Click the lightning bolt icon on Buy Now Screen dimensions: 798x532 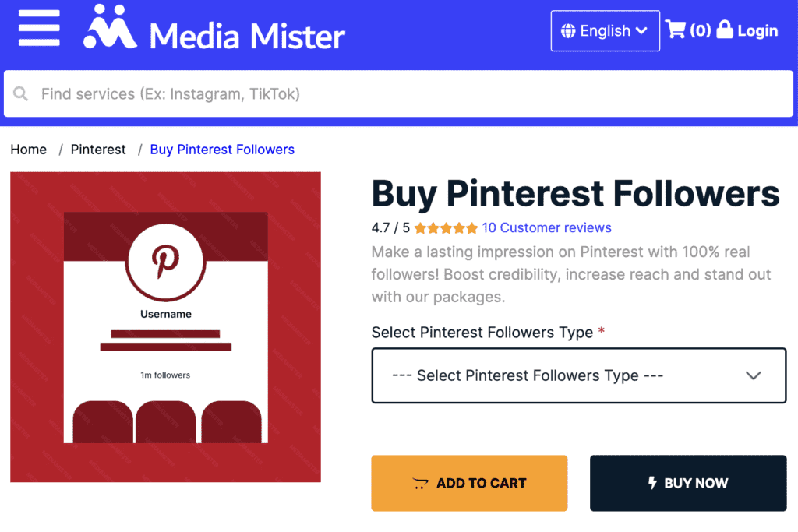tap(655, 483)
